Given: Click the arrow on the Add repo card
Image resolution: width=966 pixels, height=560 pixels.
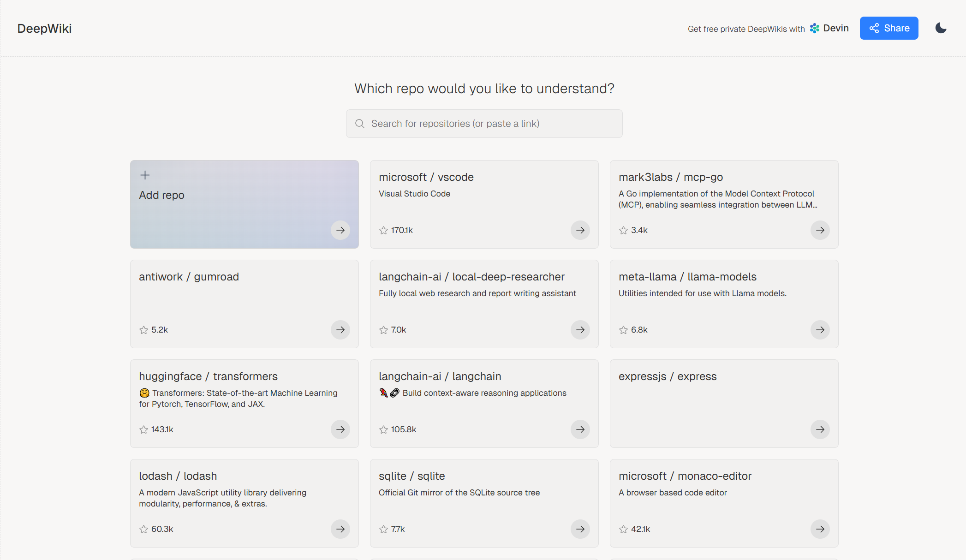Looking at the screenshot, I should (340, 230).
